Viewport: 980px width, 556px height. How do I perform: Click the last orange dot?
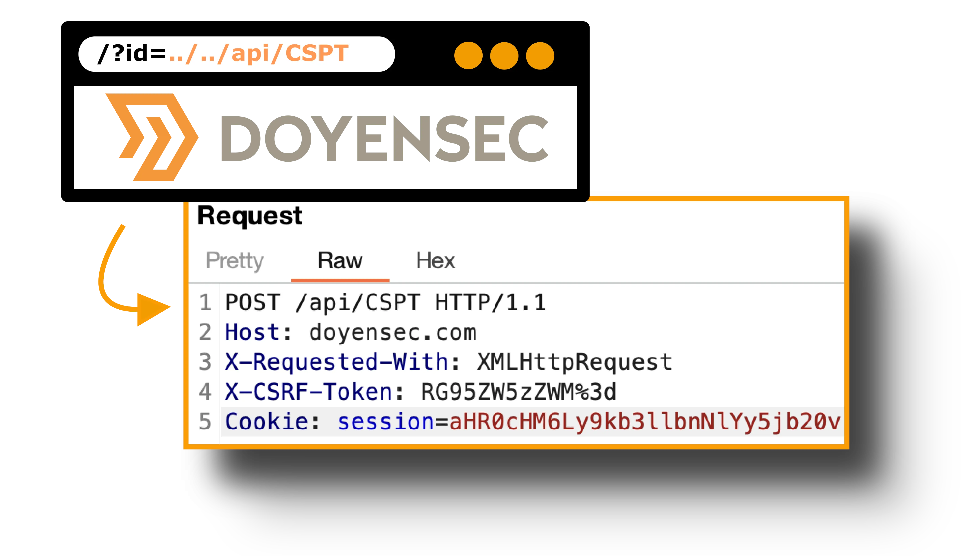tap(540, 56)
